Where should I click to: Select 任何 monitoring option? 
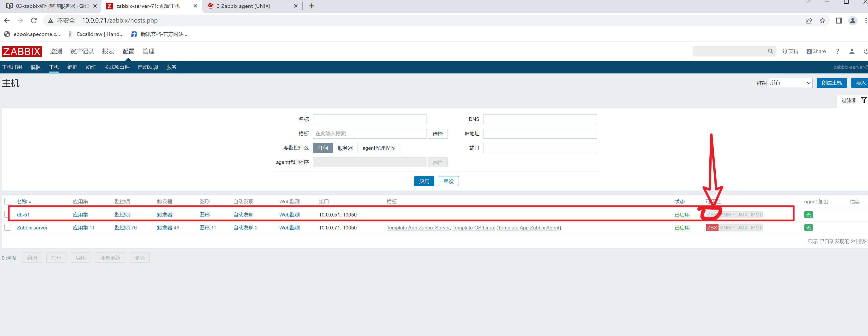(323, 148)
